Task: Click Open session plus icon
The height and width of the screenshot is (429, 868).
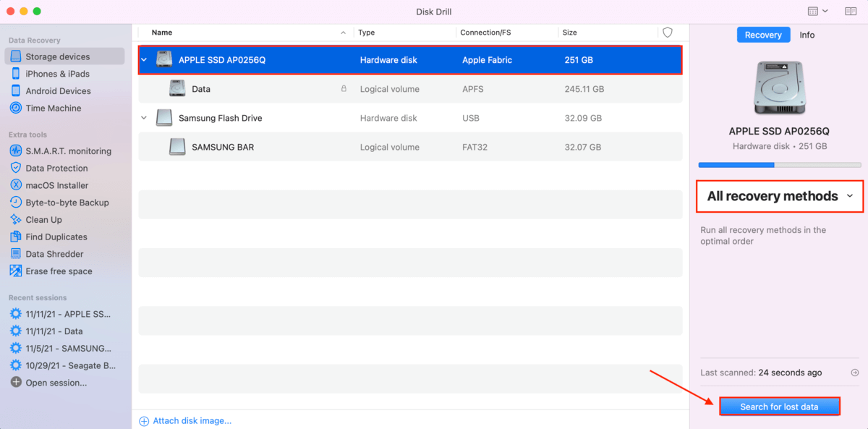Action: (x=16, y=383)
